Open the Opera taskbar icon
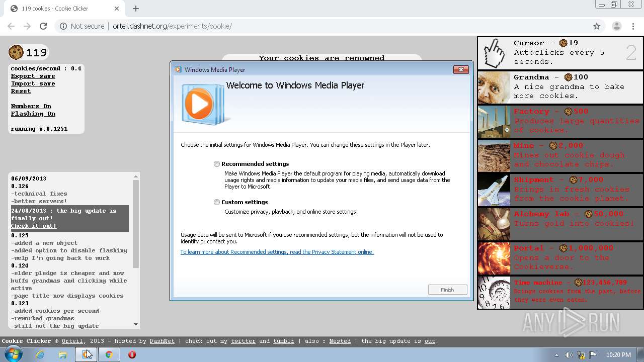 pos(132,354)
